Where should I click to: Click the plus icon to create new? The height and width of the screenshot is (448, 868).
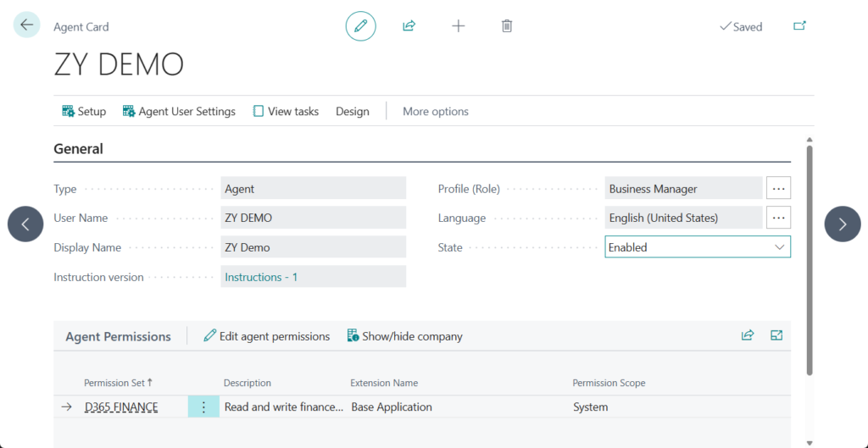tap(458, 26)
